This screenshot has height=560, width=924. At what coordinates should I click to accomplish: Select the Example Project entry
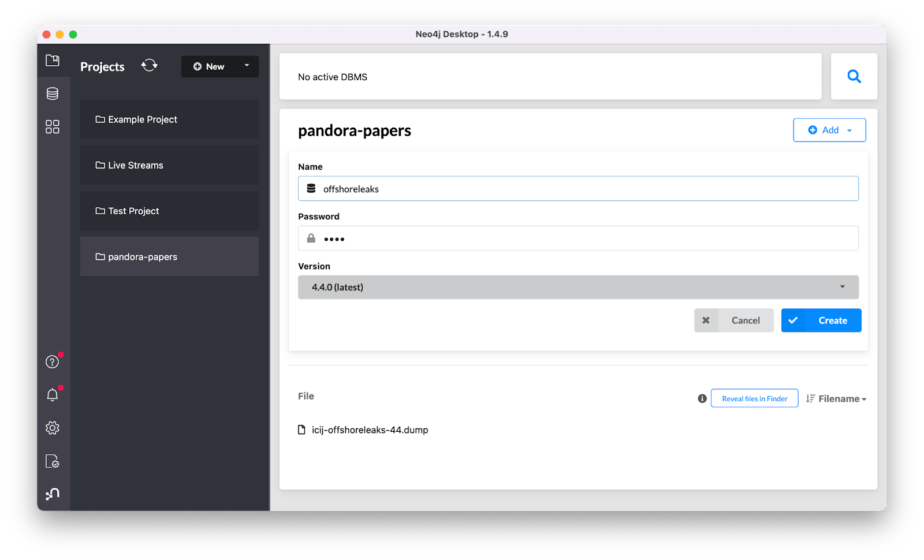pos(169,120)
